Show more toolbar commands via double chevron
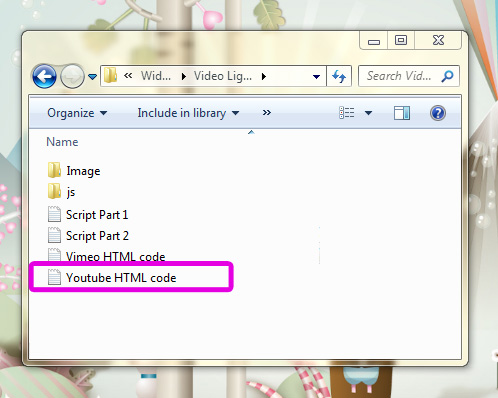 267,113
